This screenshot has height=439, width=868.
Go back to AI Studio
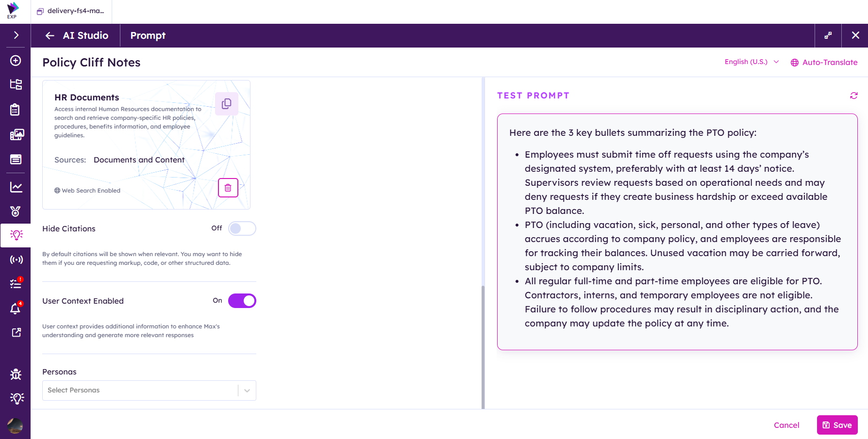tap(76, 35)
